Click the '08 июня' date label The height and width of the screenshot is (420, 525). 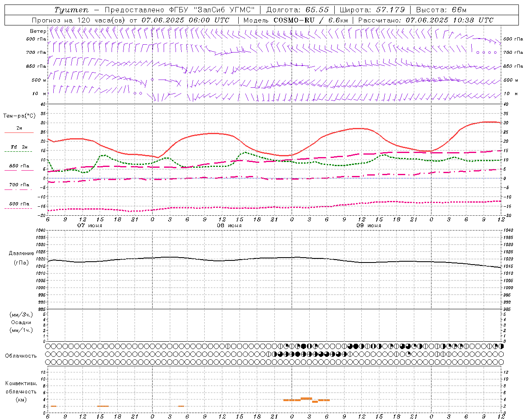(x=229, y=226)
